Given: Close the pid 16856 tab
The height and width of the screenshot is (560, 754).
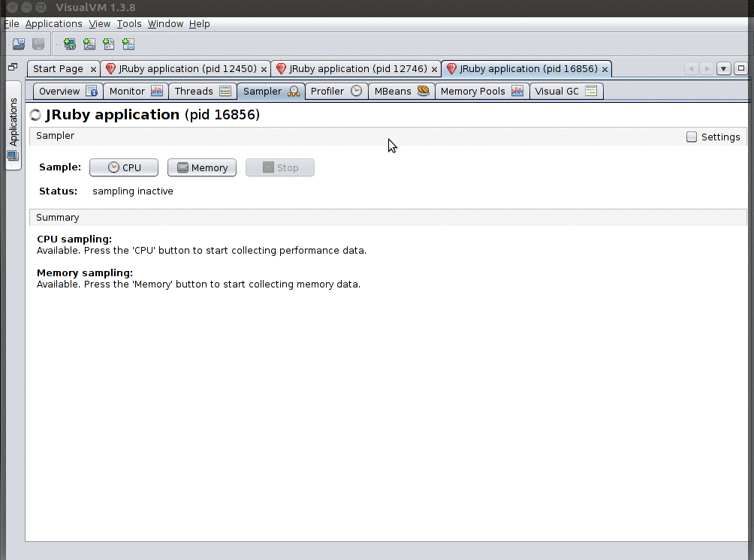Looking at the screenshot, I should 605,70.
